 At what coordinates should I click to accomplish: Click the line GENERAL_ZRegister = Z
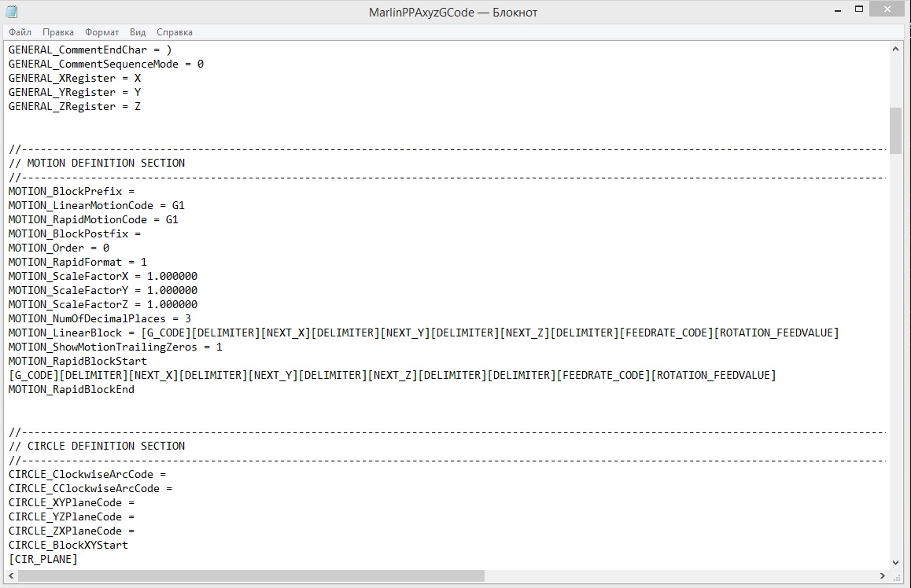[x=75, y=106]
